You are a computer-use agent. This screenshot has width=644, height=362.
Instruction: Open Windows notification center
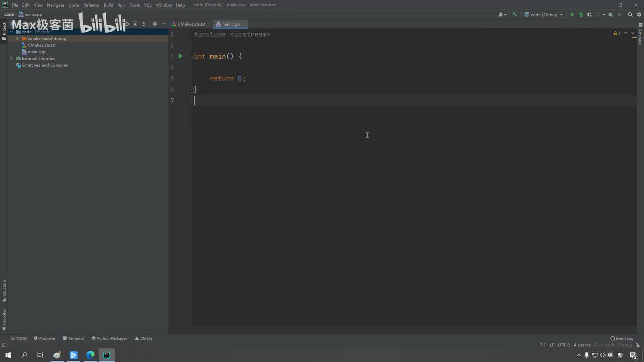click(x=633, y=355)
